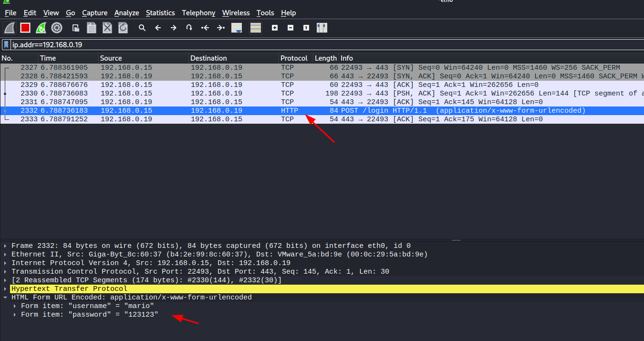Open the Help menu
The height and width of the screenshot is (341, 644).
coord(289,13)
